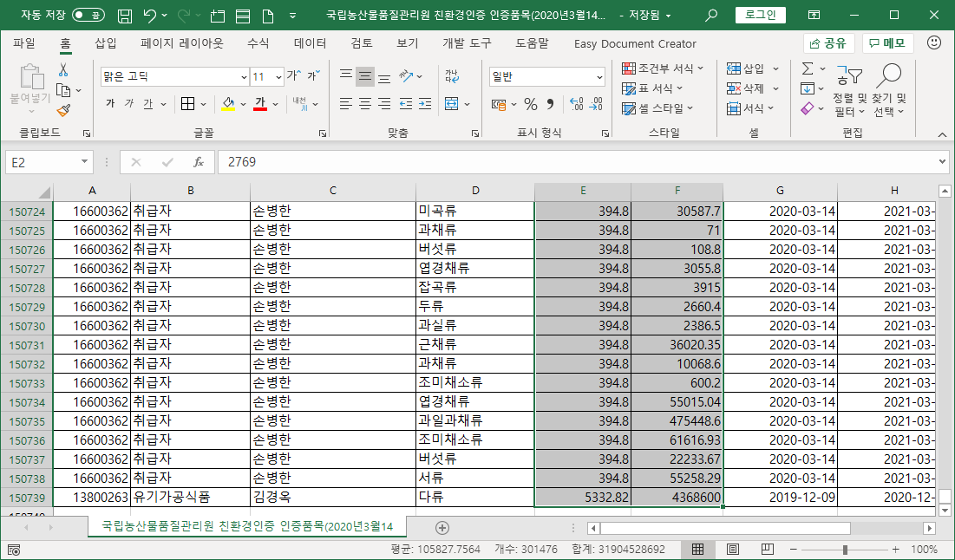955x560 pixels.
Task: Click the Borders grid icon
Action: coord(188,104)
